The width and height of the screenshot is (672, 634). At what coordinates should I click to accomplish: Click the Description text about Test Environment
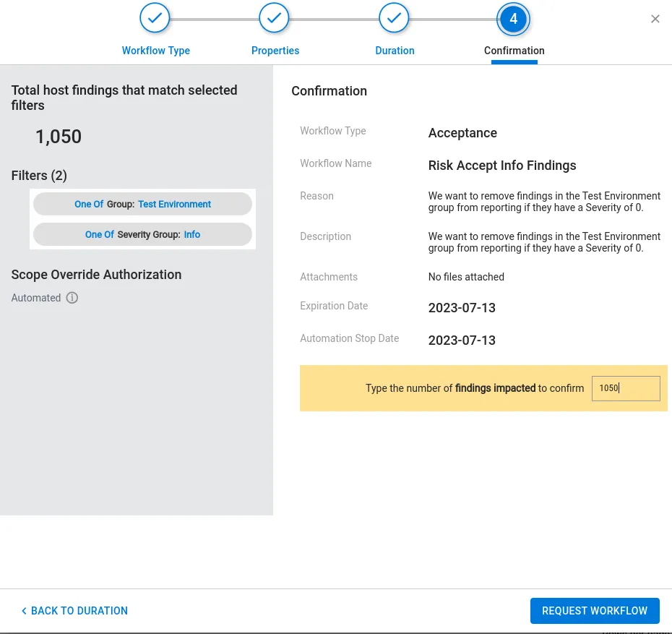tap(544, 242)
